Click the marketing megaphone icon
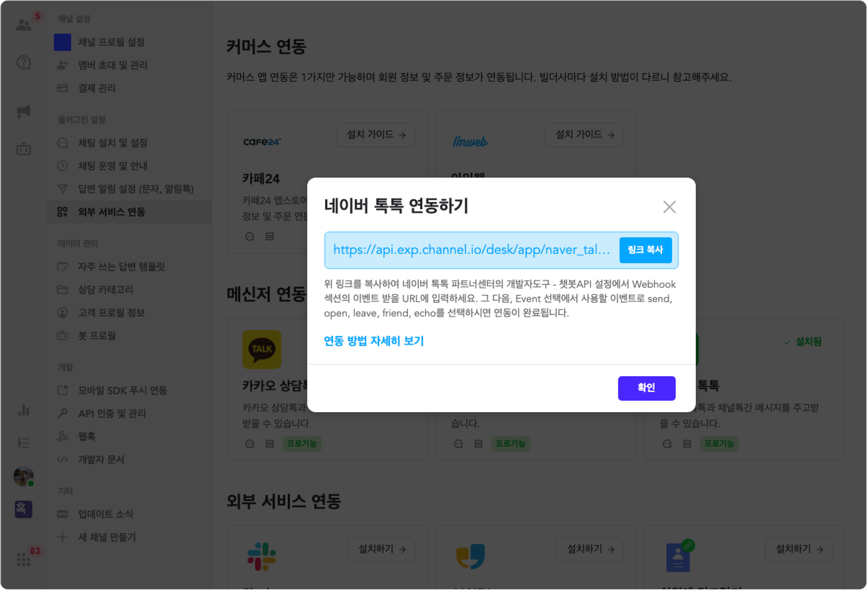The width and height of the screenshot is (868, 591). point(23,111)
